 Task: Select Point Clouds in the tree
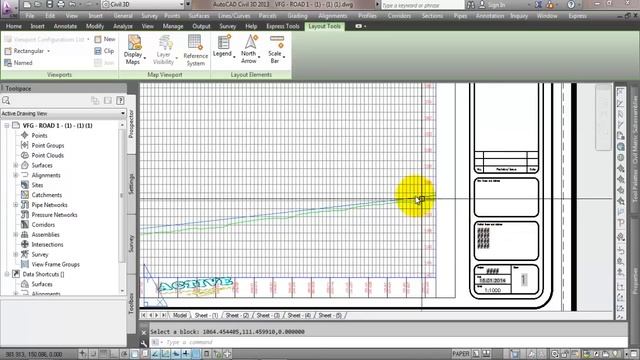coord(47,156)
